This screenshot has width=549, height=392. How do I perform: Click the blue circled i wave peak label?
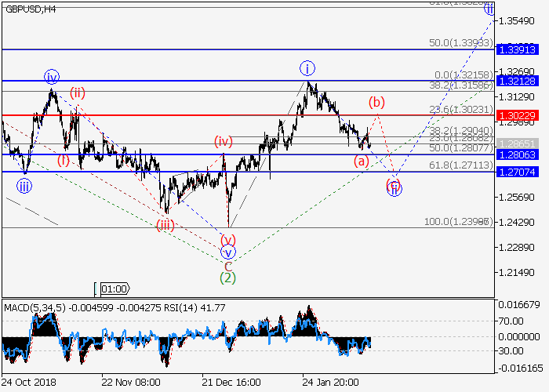(x=307, y=68)
